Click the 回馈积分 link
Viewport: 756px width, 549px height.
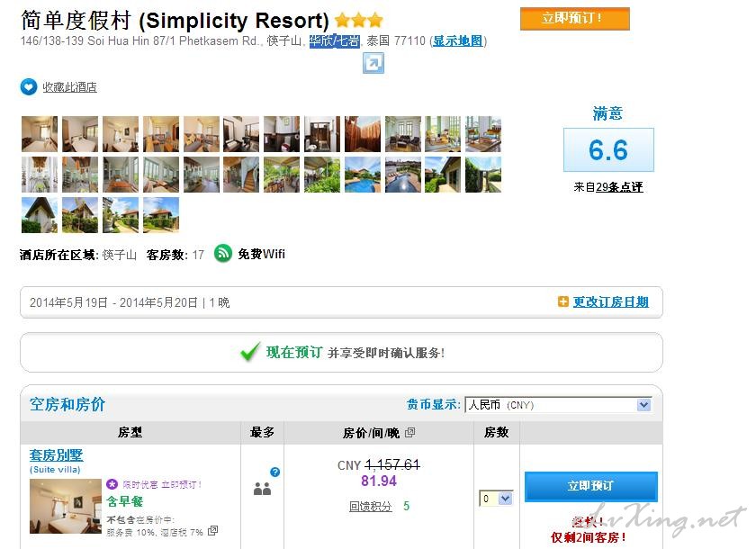click(370, 506)
